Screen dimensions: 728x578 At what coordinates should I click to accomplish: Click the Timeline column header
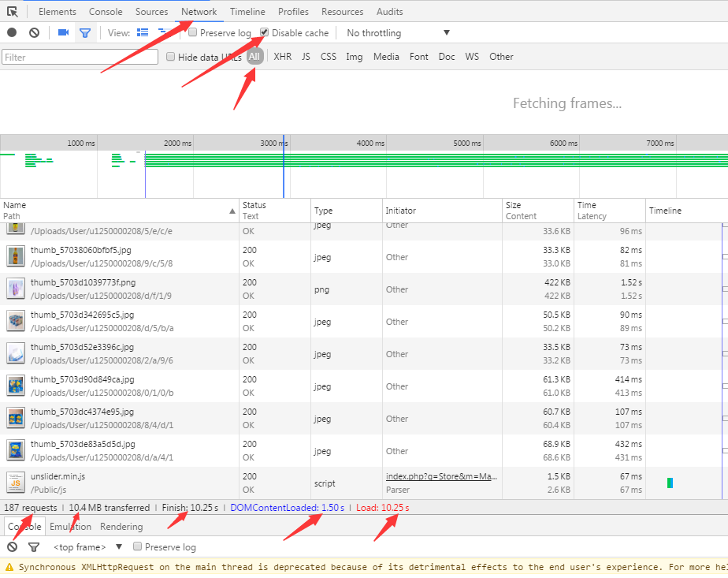[x=687, y=211]
